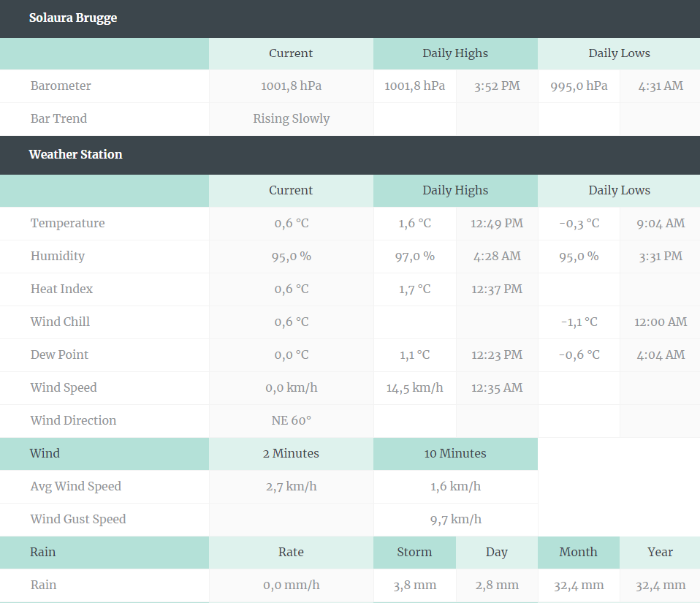This screenshot has height=603, width=700.
Task: Click the Rate column header
Action: point(291,553)
